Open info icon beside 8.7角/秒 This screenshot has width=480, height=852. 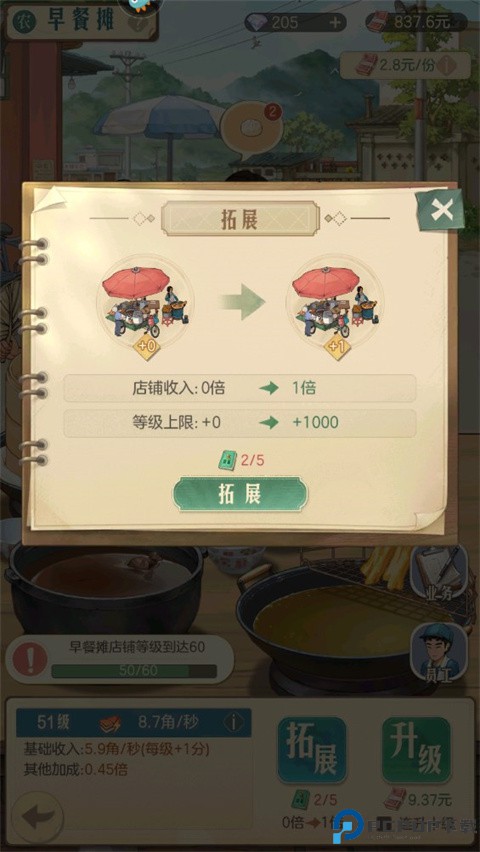(233, 722)
